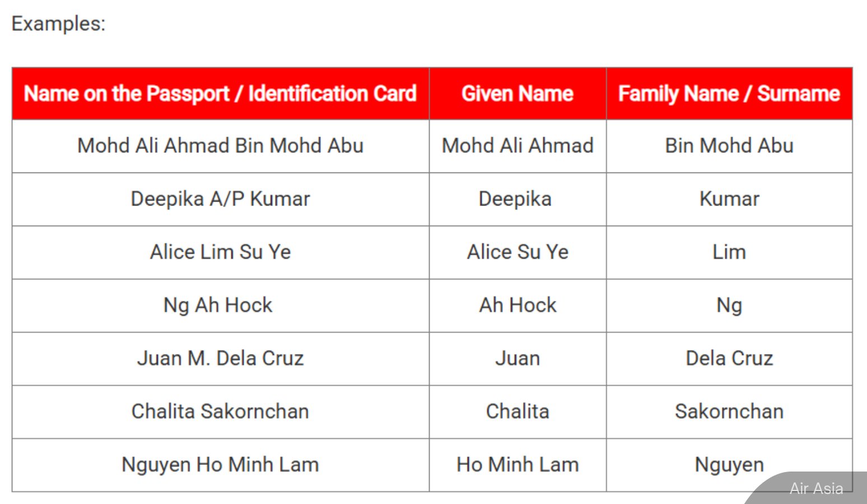Click the surname 'Lim' cell
The width and height of the screenshot is (867, 504).
(729, 253)
